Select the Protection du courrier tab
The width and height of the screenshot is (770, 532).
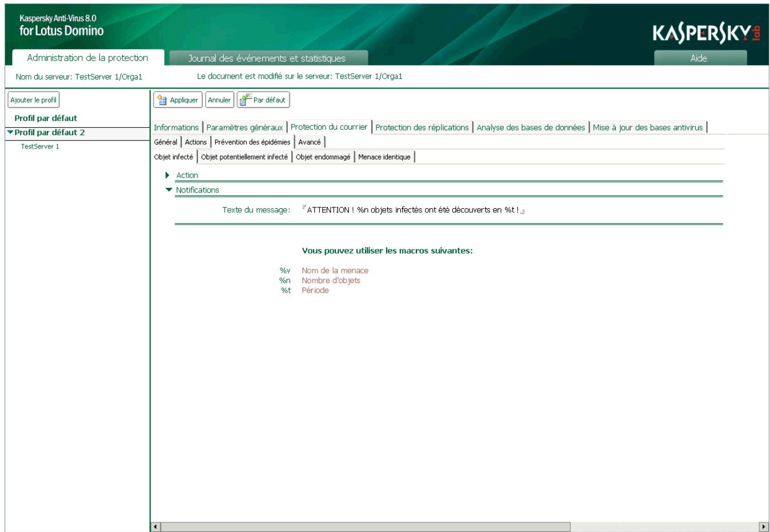(329, 127)
